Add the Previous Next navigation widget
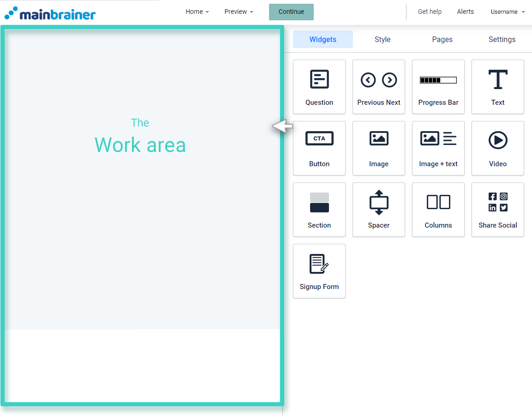 coord(379,87)
